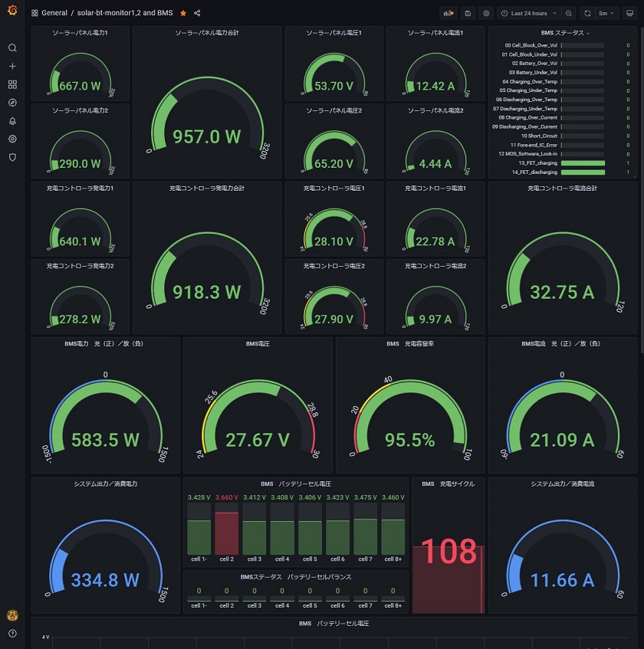
Task: Share the dashboard via share icon
Action: click(197, 13)
